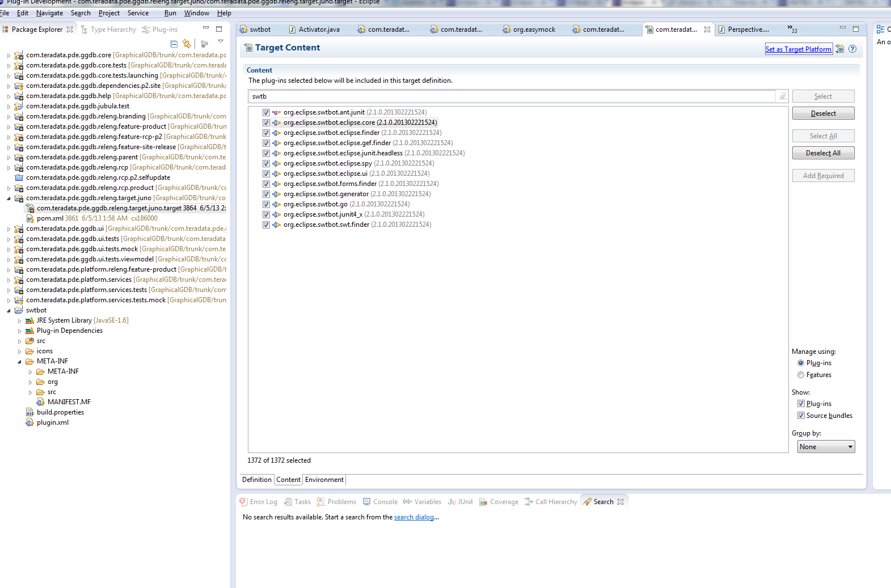The width and height of the screenshot is (891, 588).
Task: Open the Perspective... editor tab
Action: [744, 29]
